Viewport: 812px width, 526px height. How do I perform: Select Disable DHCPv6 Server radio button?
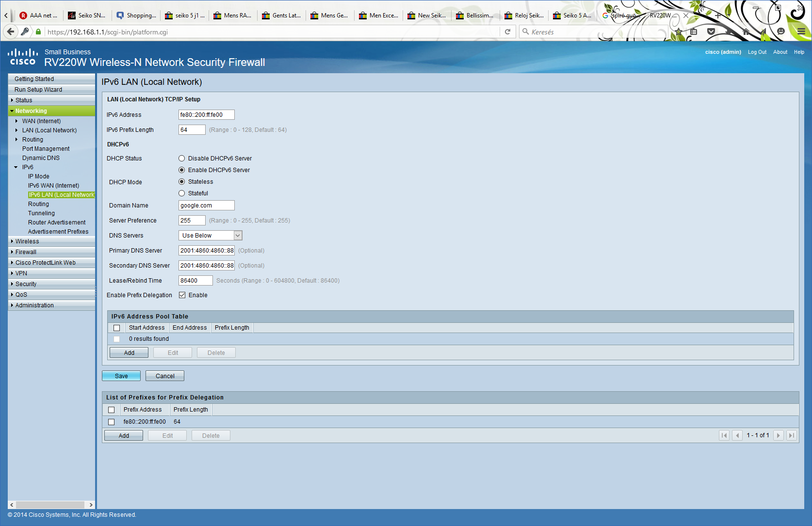click(x=182, y=159)
